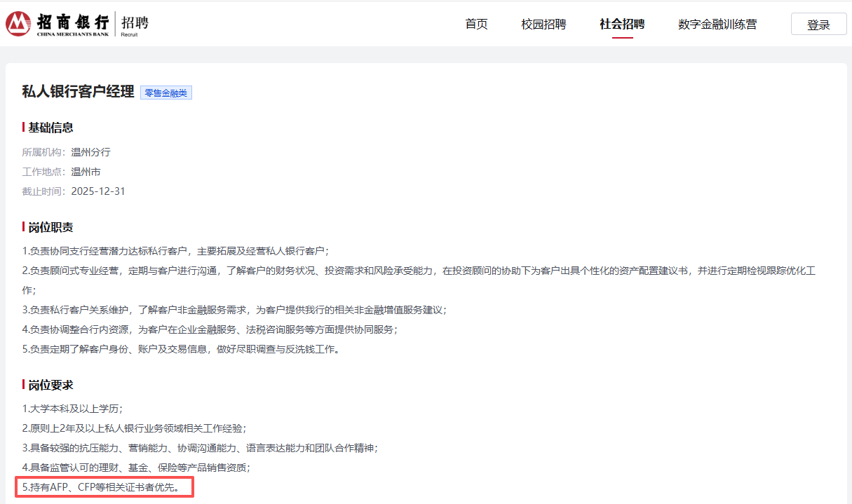
Task: Click the highlighted AFP、CFP certificate requirement
Action: (104, 486)
